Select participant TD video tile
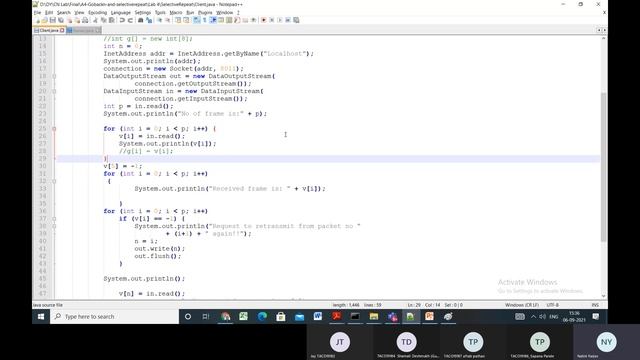The height and width of the screenshot is (360, 640). pos(406,342)
